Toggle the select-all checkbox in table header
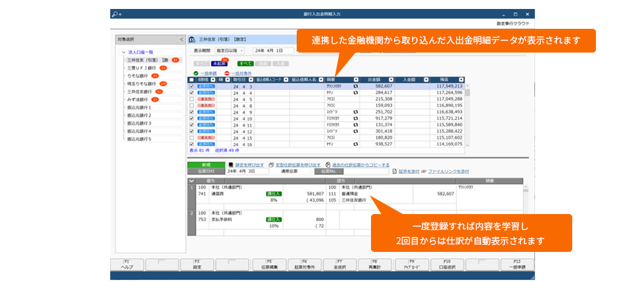The height and width of the screenshot is (282, 644). tap(192, 79)
